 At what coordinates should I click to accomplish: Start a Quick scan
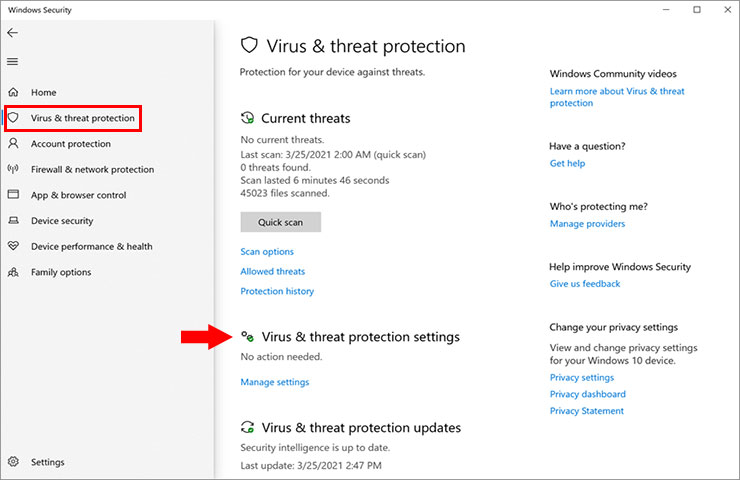coord(280,222)
